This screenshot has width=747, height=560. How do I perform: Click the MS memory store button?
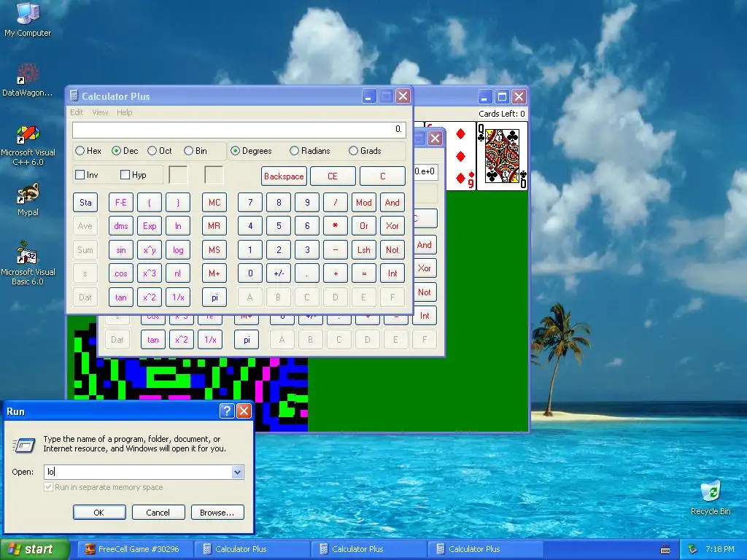coord(214,249)
